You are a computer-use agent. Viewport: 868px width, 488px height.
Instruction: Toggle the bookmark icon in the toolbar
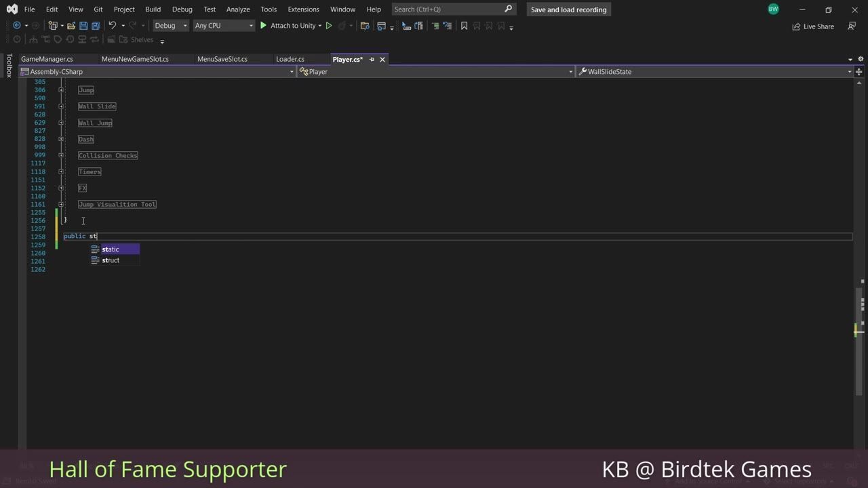[464, 26]
